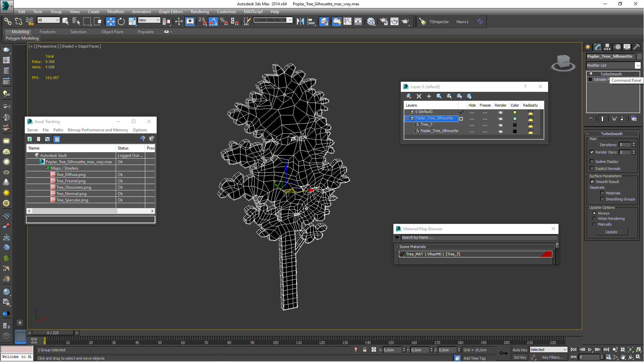Select When Rendering update option
Viewport: 644px width, 362px height.
coord(594,219)
